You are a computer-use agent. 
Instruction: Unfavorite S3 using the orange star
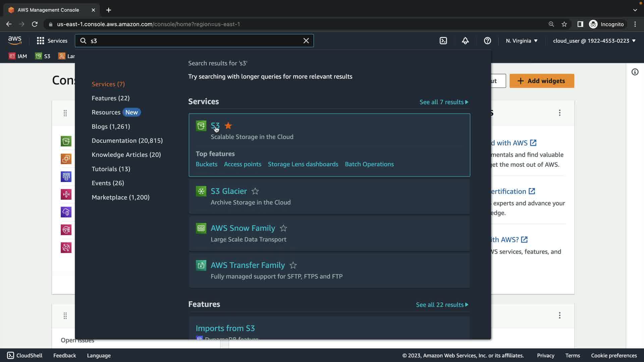point(228,126)
